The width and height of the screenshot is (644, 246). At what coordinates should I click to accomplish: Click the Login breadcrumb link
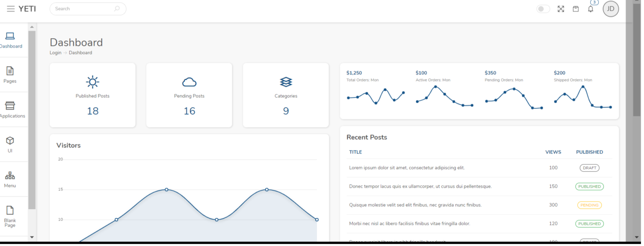(x=55, y=52)
